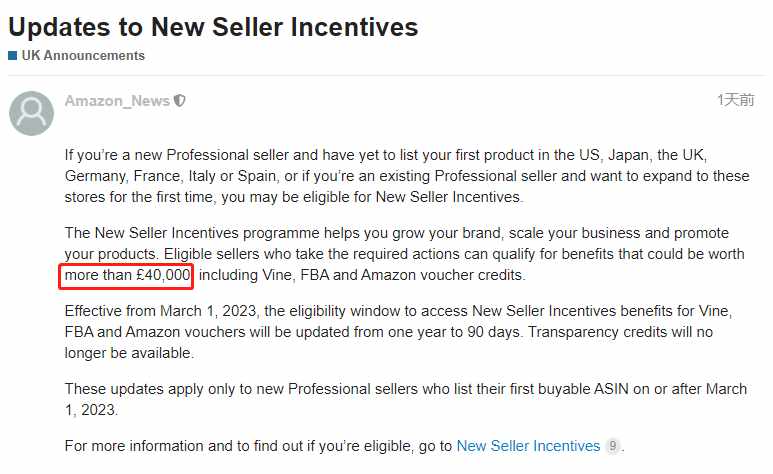Click the paragraph starting 'Effective from March 1, 2023'

[x=398, y=332]
